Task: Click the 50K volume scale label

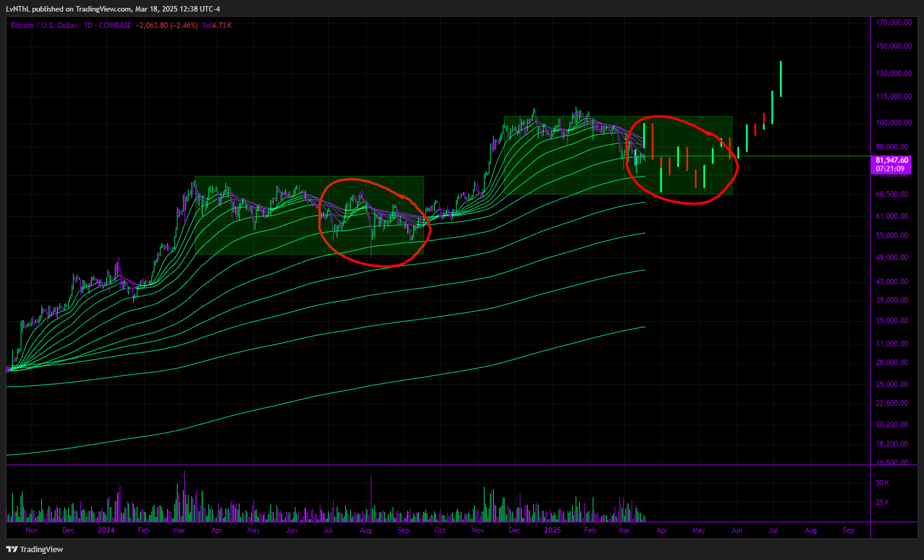Action: (x=882, y=483)
